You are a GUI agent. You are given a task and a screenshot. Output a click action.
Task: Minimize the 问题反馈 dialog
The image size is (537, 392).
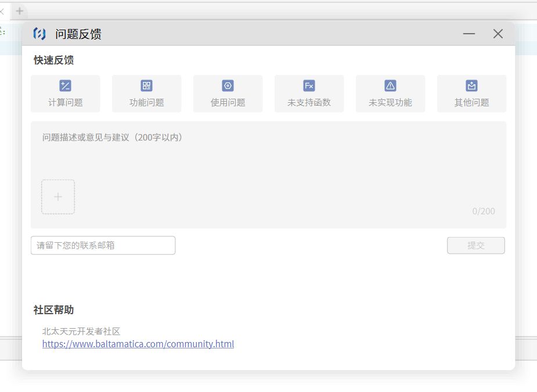pyautogui.click(x=469, y=34)
